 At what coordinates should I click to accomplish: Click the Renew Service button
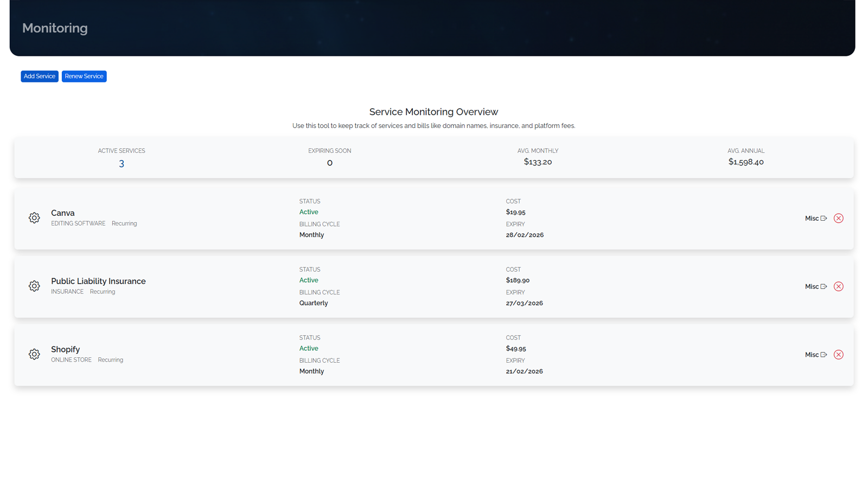click(x=84, y=76)
